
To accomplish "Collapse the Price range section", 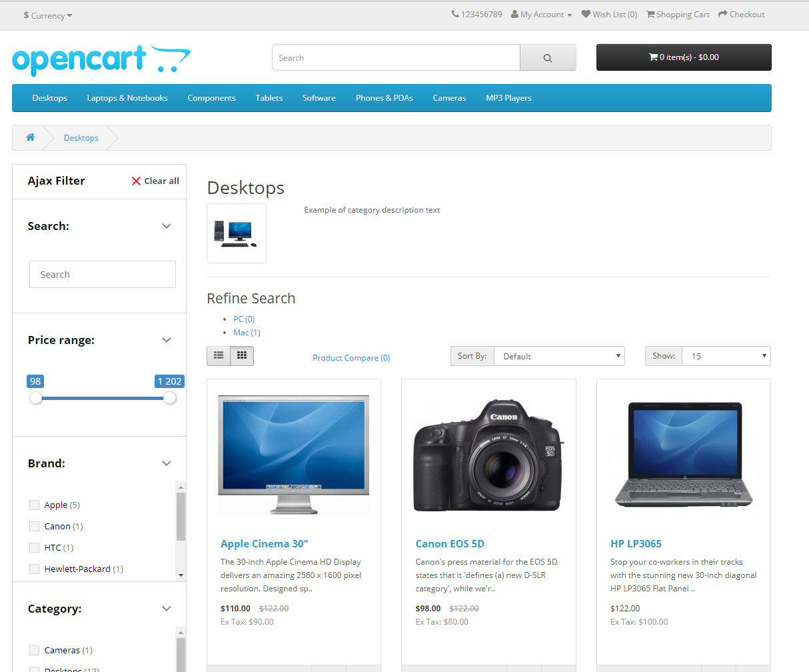I will [x=167, y=340].
